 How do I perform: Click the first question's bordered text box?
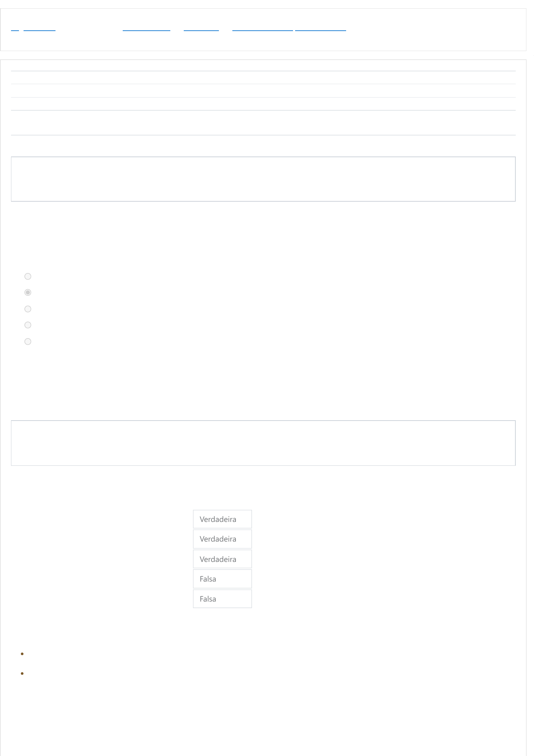tap(263, 179)
